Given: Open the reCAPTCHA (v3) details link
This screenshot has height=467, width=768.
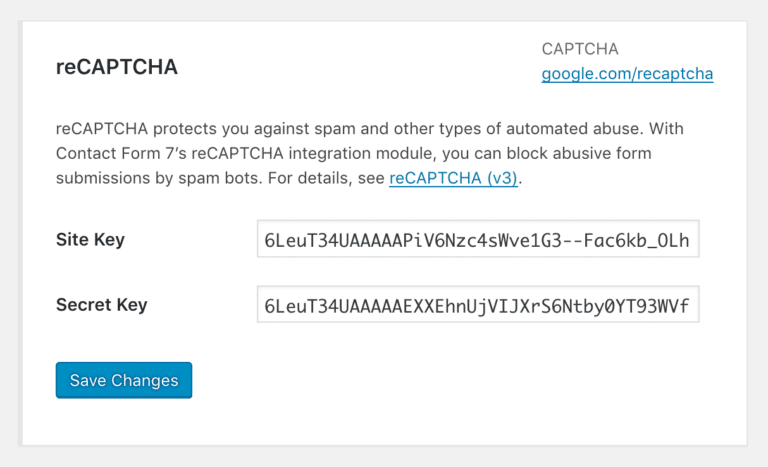Looking at the screenshot, I should coord(453,178).
